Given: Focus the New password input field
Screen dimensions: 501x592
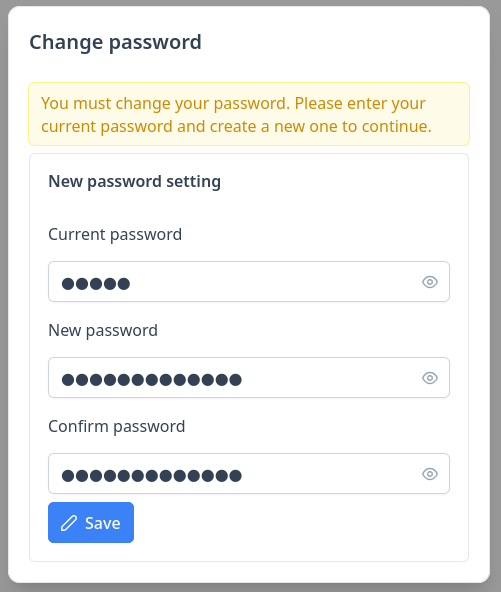Looking at the screenshot, I should pos(249,378).
